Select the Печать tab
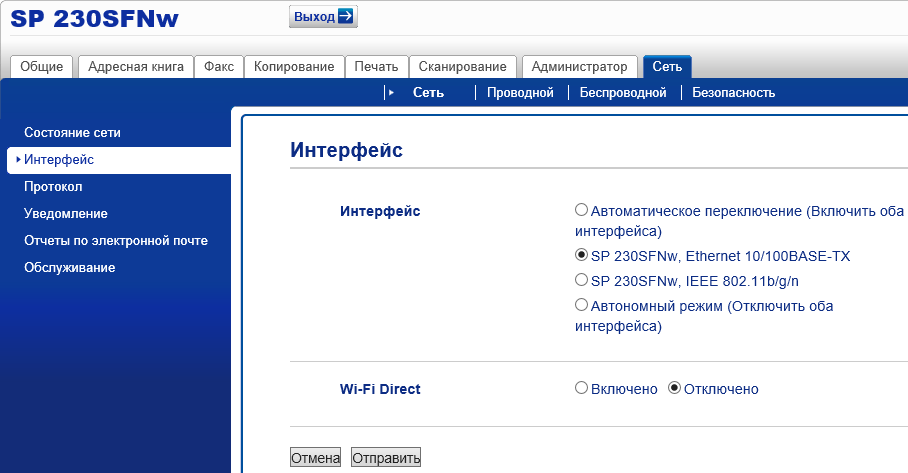This screenshot has height=473, width=908. (376, 67)
